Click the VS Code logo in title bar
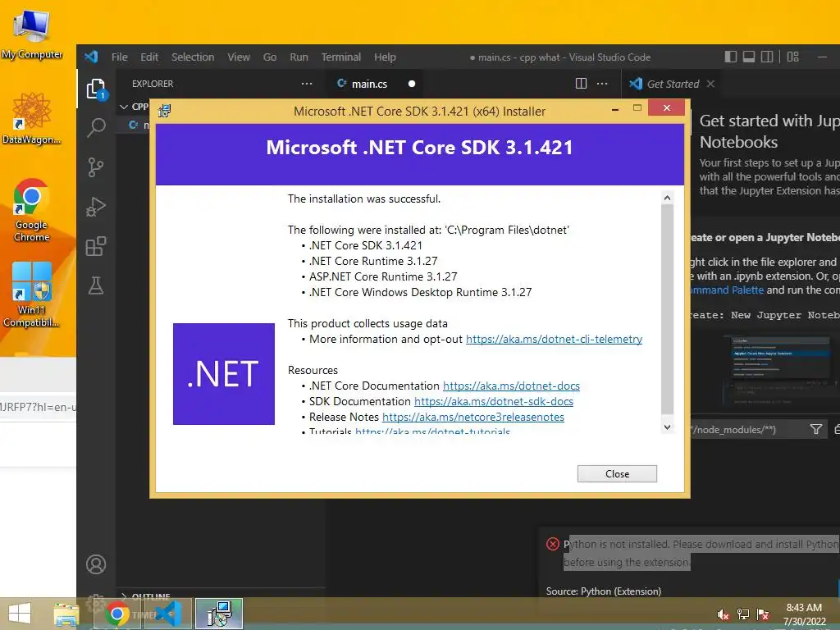 coord(92,57)
